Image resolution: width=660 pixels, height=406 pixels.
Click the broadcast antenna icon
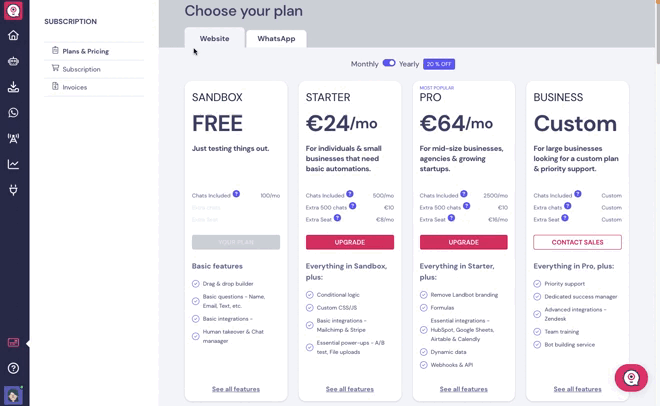(13, 138)
